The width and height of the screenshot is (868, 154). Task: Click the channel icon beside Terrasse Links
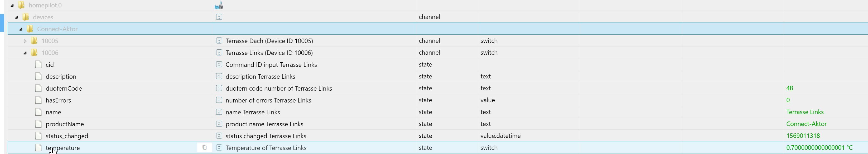coord(219,52)
